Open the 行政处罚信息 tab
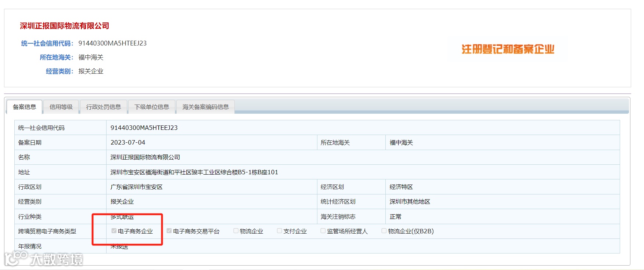The height and width of the screenshot is (270, 644). (x=104, y=107)
